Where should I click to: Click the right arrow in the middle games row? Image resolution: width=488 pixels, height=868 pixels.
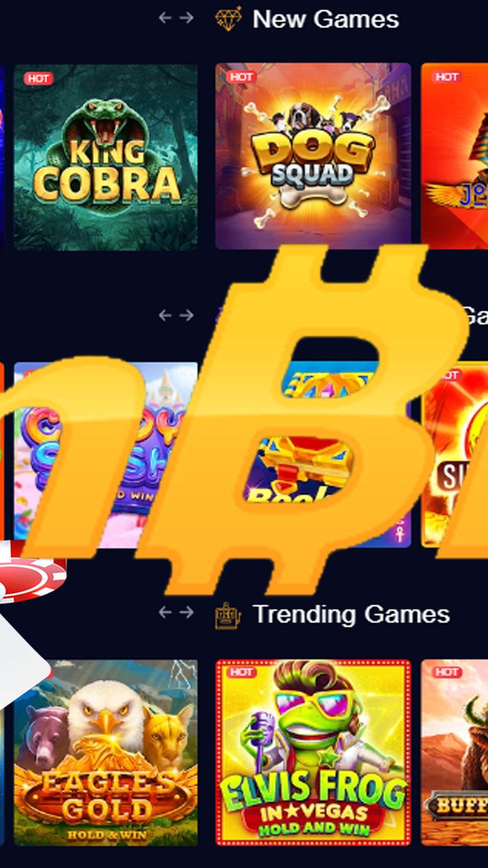[x=187, y=315]
